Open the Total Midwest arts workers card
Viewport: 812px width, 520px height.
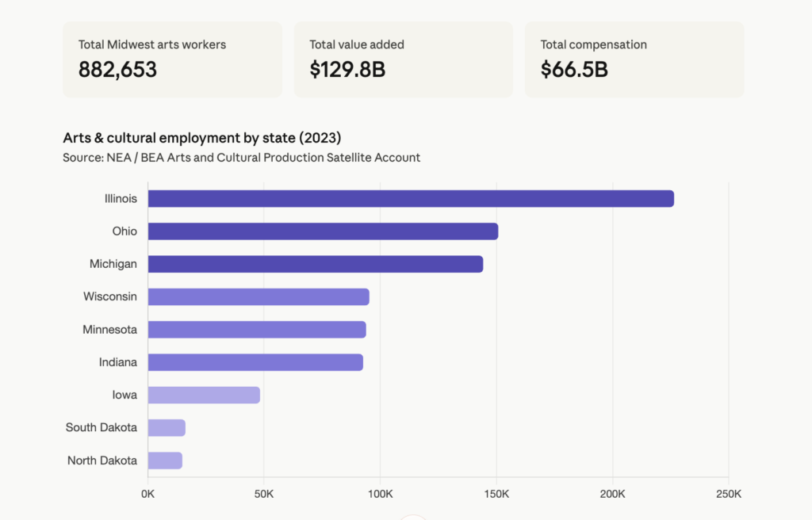[172, 59]
